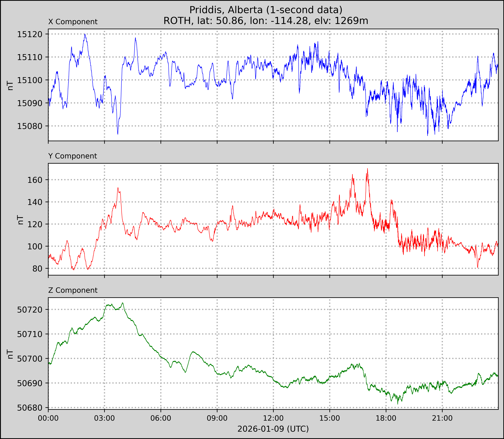The image size is (504, 439).
Task: Click the 'Y Component' panel label
Action: pyautogui.click(x=73, y=156)
